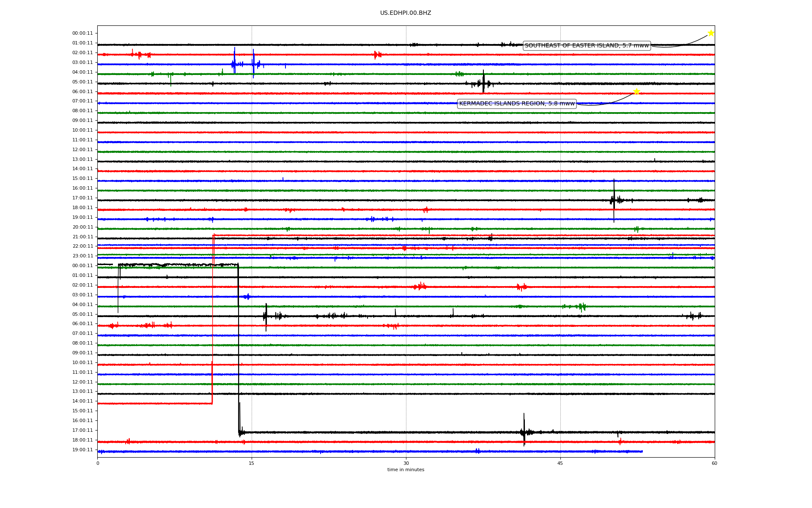Click the 04:00:11 label near top

82,72
